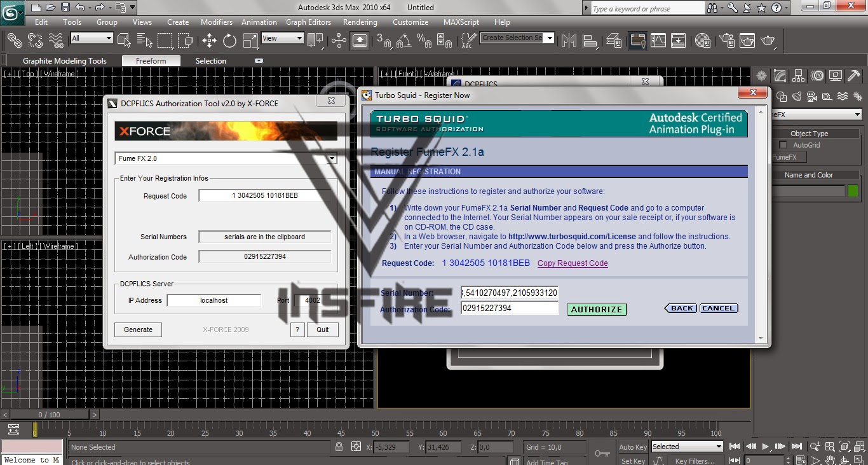The width and height of the screenshot is (868, 465).
Task: Activate Select and Move tool
Action: coord(209,41)
